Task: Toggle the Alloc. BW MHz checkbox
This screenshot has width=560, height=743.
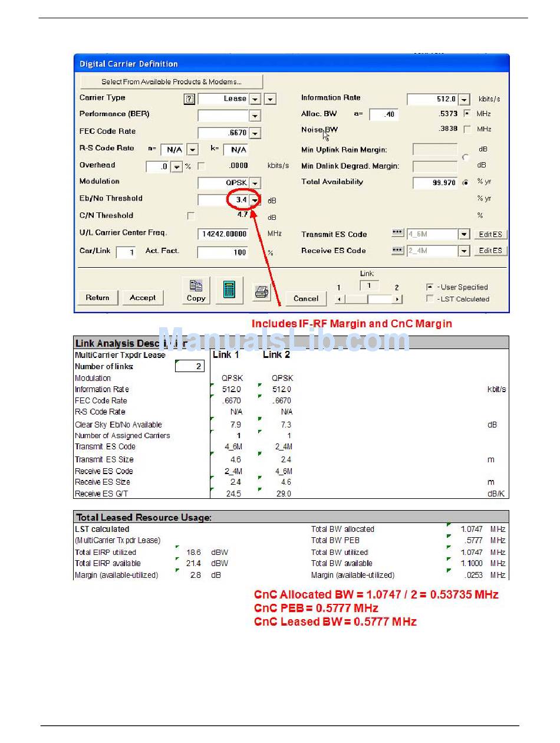Action: pyautogui.click(x=467, y=114)
